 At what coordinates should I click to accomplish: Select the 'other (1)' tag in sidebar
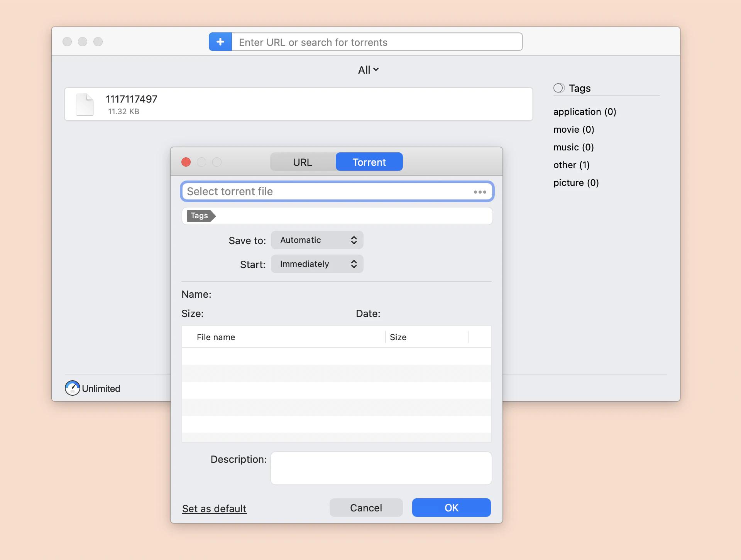pyautogui.click(x=571, y=165)
